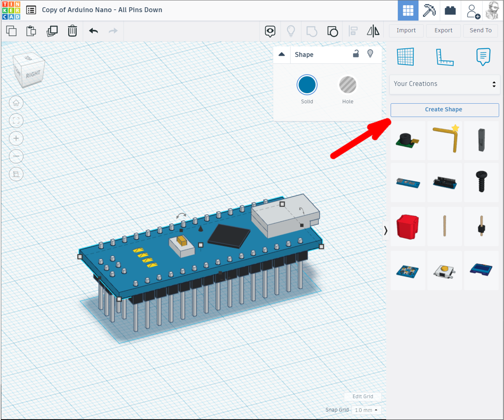Screen dimensions: 504x420
Task: Click the rotation handle above the board
Action: 181,215
